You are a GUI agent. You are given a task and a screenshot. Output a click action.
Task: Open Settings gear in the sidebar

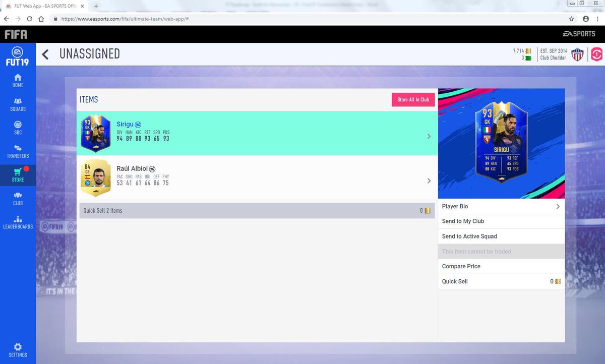click(18, 350)
